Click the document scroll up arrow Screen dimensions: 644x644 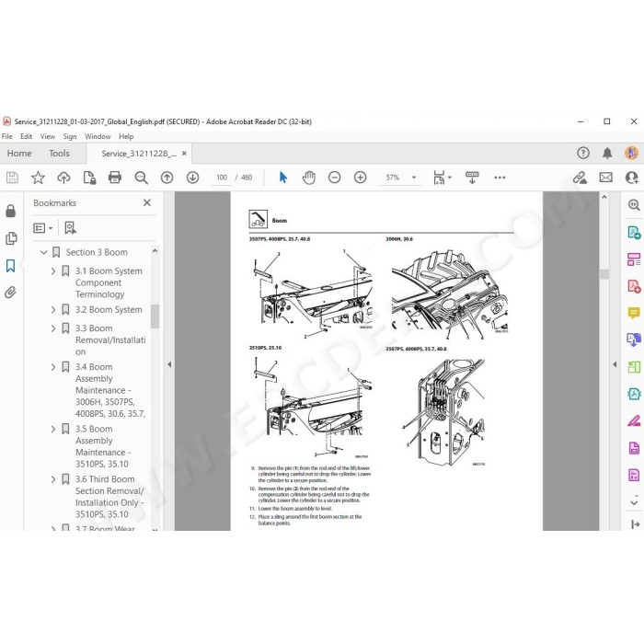pyautogui.click(x=604, y=197)
